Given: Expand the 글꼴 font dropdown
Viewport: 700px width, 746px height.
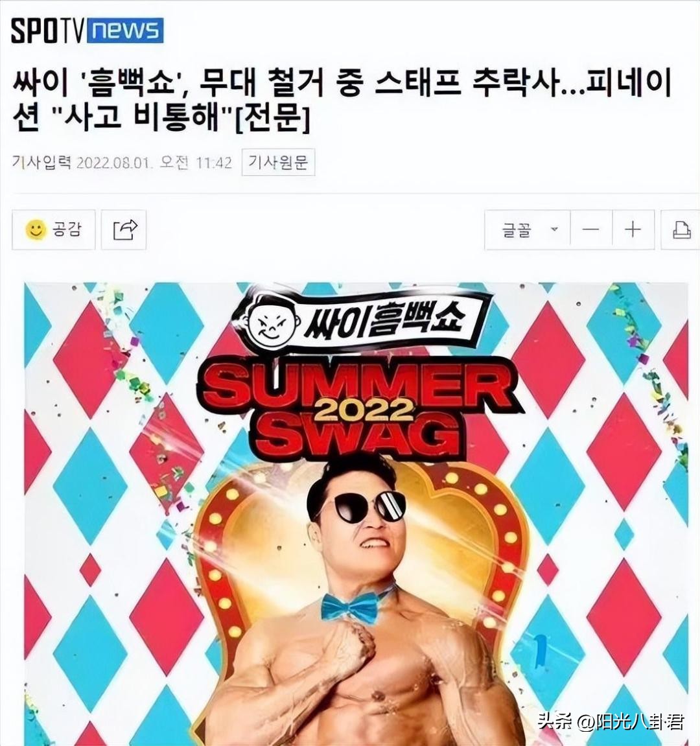Looking at the screenshot, I should coord(527,230).
